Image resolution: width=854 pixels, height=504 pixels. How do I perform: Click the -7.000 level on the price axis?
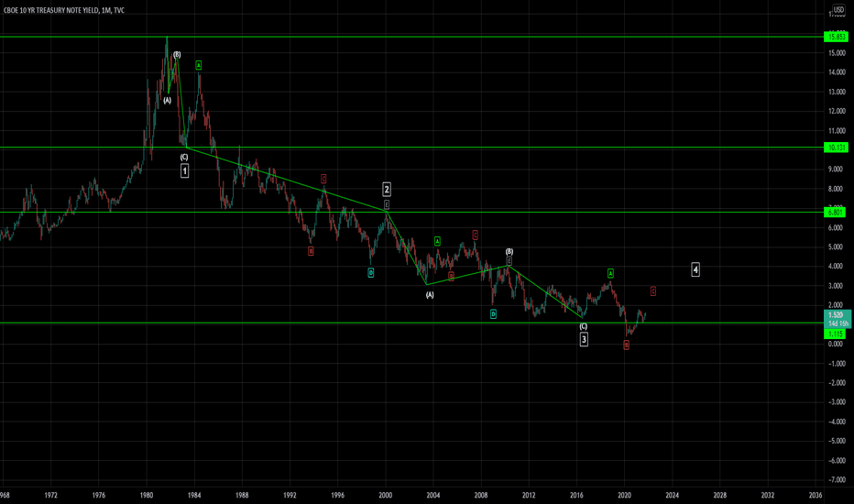[x=837, y=480]
